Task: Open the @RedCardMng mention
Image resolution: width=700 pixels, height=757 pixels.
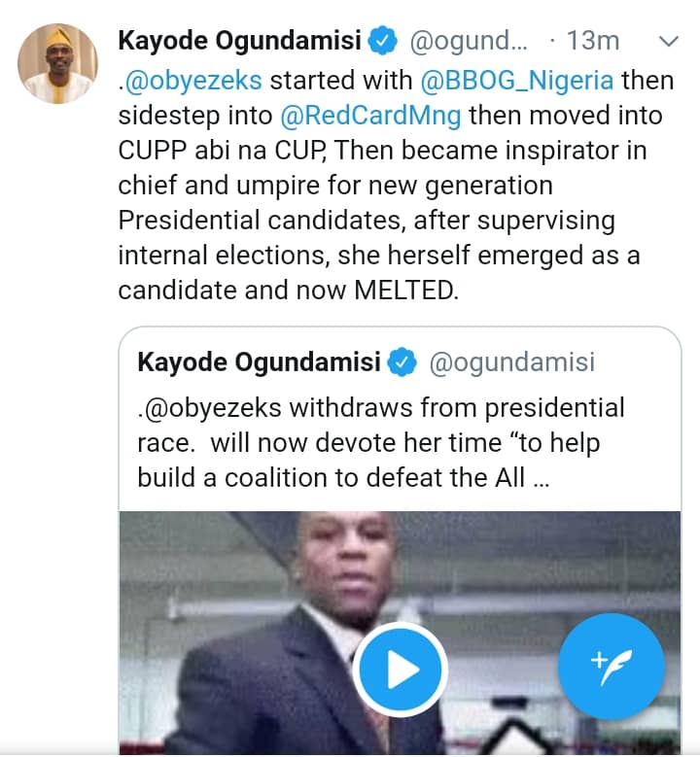Action: [370, 115]
